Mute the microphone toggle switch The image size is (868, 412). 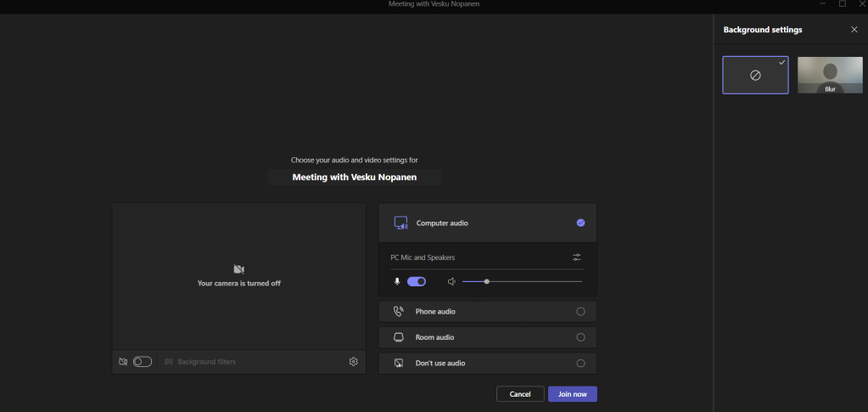(417, 281)
